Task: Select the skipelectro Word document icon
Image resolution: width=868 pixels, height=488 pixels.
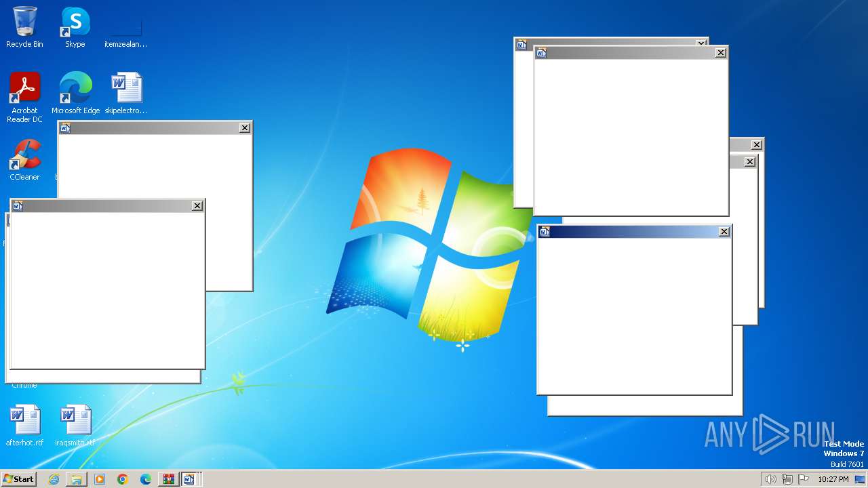Action: (126, 93)
